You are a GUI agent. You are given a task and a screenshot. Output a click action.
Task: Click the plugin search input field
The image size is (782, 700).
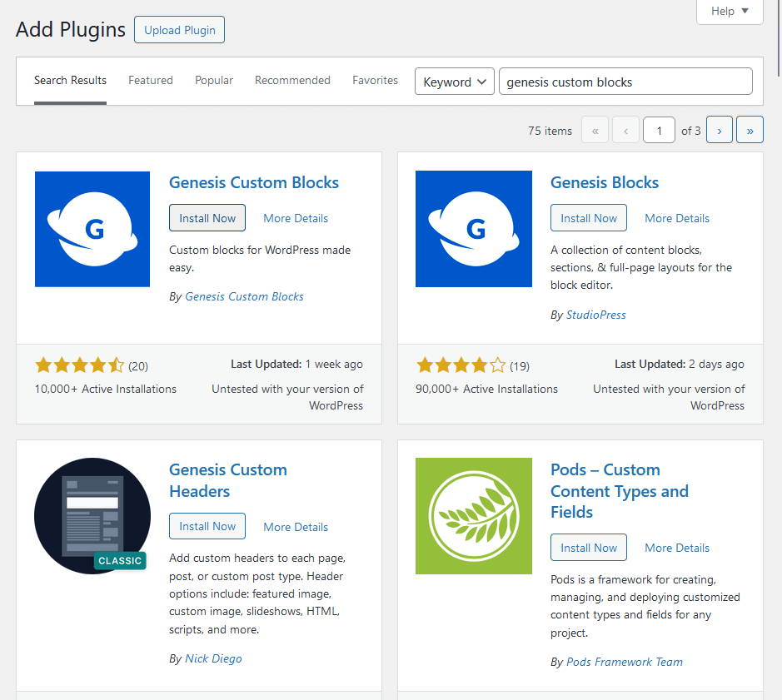pyautogui.click(x=625, y=82)
